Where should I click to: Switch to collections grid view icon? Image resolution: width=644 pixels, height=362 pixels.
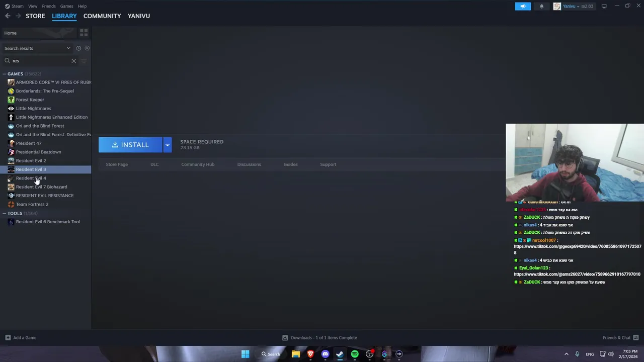(x=84, y=33)
